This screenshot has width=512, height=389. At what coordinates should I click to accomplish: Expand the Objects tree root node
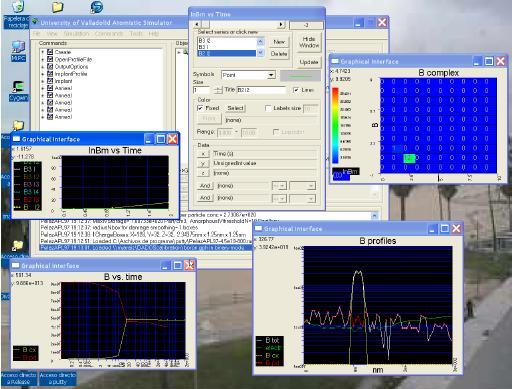pyautogui.click(x=179, y=52)
